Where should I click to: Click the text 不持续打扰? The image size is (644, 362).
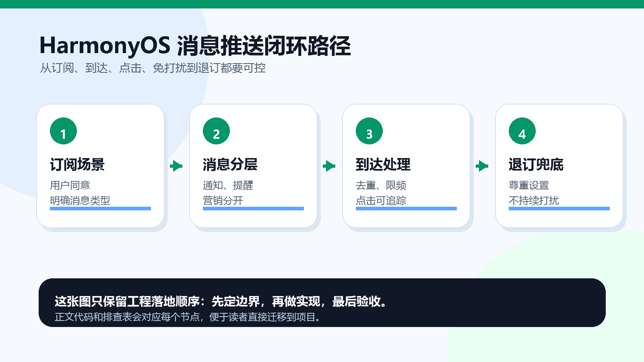click(534, 200)
